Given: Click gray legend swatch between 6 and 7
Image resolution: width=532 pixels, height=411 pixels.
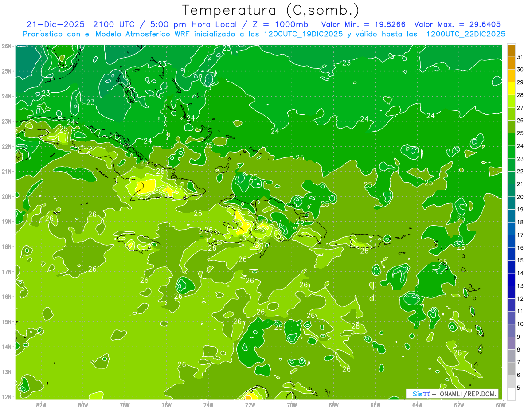Looking at the screenshot, I should coord(512,368).
